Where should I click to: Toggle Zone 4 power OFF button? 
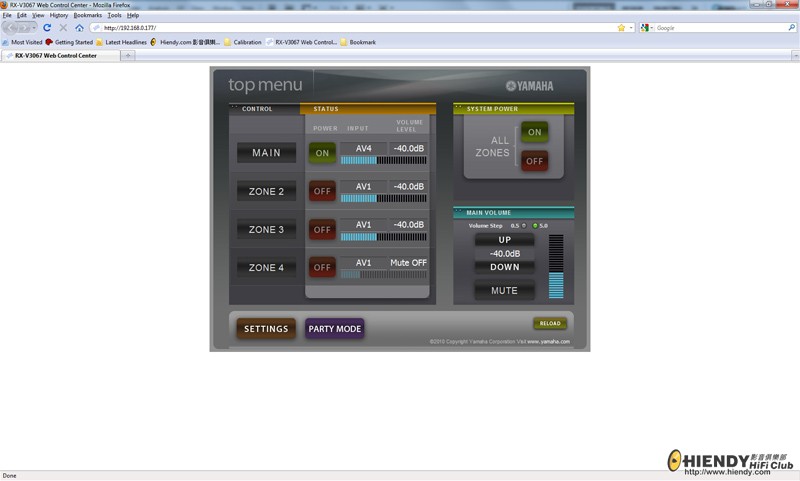pyautogui.click(x=322, y=267)
